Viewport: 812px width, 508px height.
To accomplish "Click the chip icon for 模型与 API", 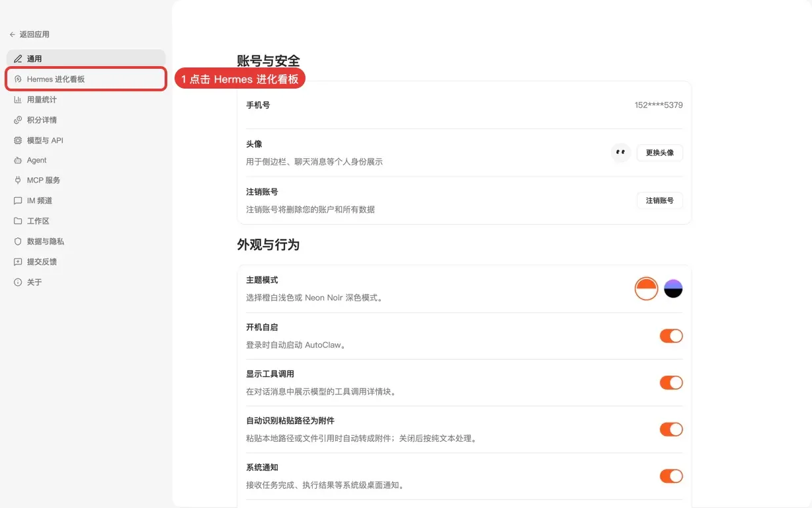I will (x=18, y=140).
